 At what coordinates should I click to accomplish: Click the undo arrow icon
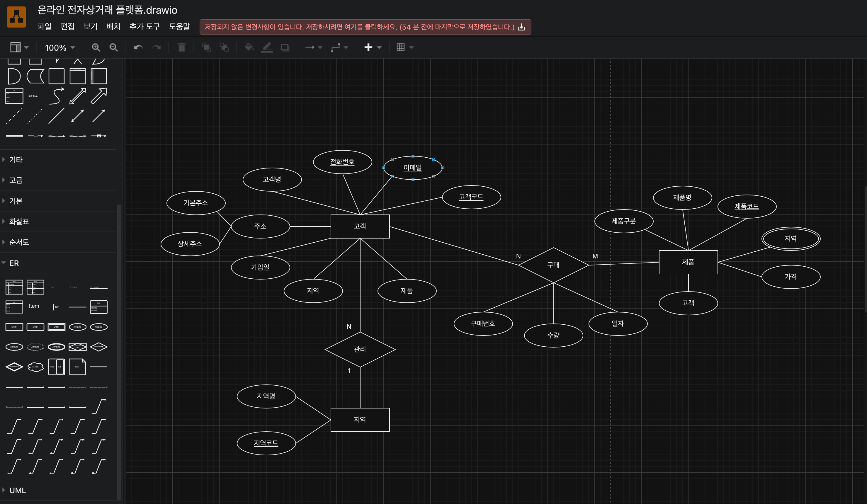tap(138, 47)
